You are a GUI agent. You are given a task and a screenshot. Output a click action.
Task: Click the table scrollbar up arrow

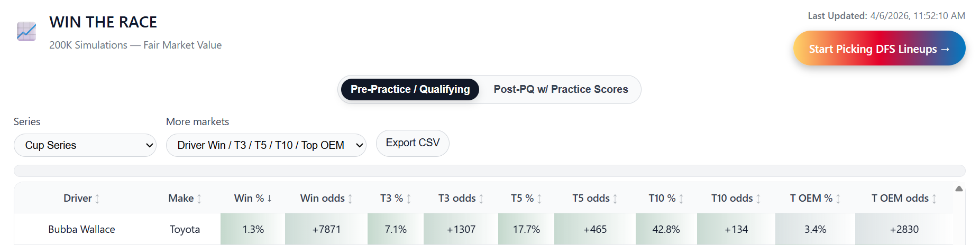[959, 189]
